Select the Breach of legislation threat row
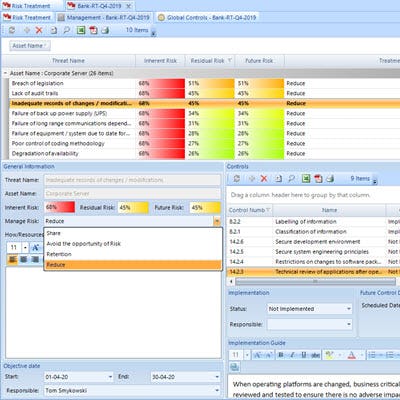The width and height of the screenshot is (400, 400). point(204,83)
